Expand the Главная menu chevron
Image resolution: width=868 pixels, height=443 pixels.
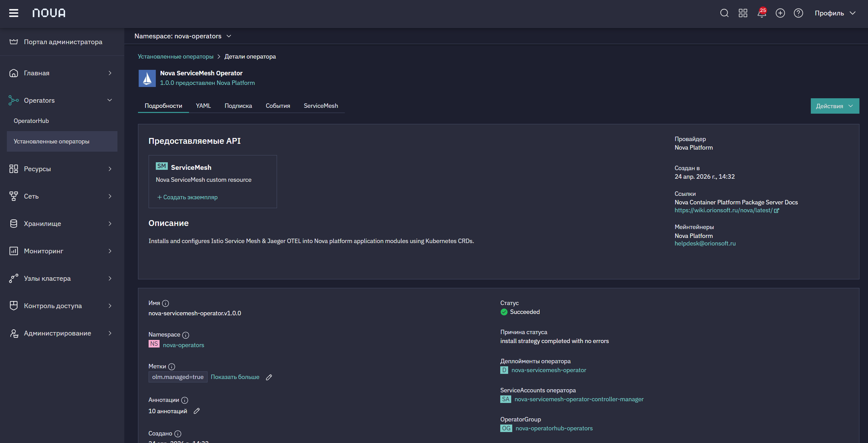[x=110, y=73]
